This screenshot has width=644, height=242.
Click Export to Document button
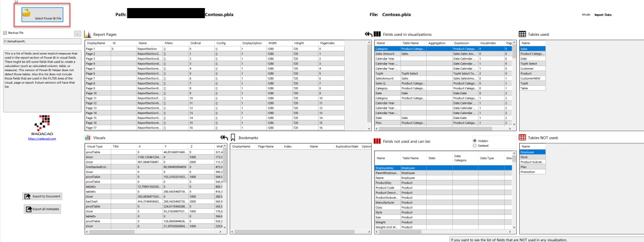42,196
